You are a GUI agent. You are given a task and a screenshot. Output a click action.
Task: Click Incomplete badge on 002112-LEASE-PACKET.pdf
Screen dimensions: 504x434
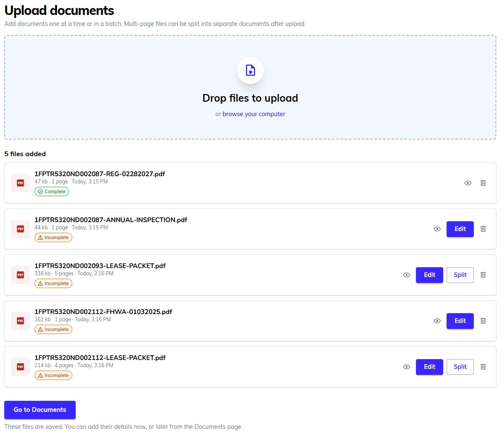(x=53, y=375)
